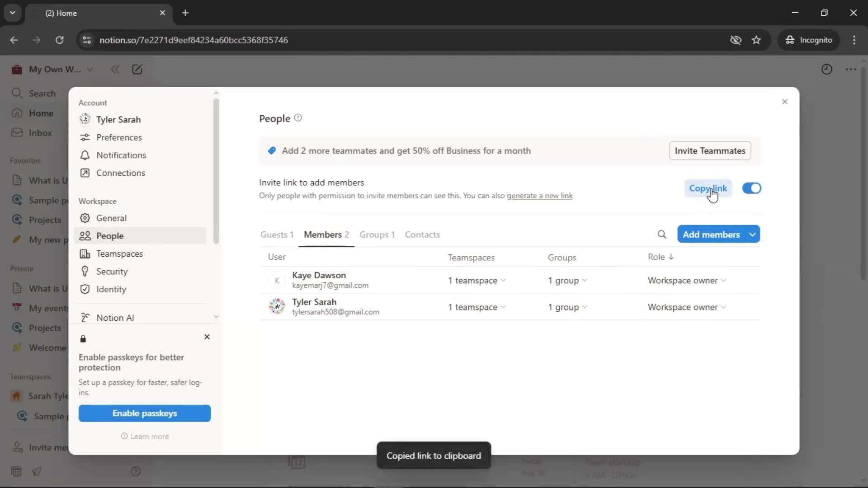Open the Chrome three-dot menu

click(854, 40)
